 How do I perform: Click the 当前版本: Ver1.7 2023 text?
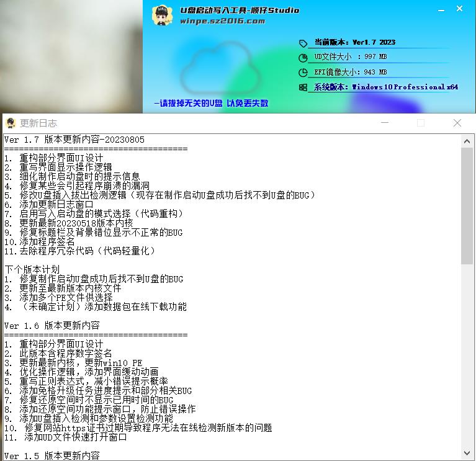coord(354,42)
